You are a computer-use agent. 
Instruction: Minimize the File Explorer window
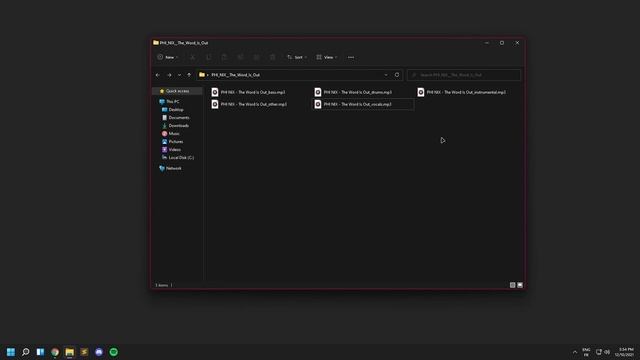pos(487,43)
